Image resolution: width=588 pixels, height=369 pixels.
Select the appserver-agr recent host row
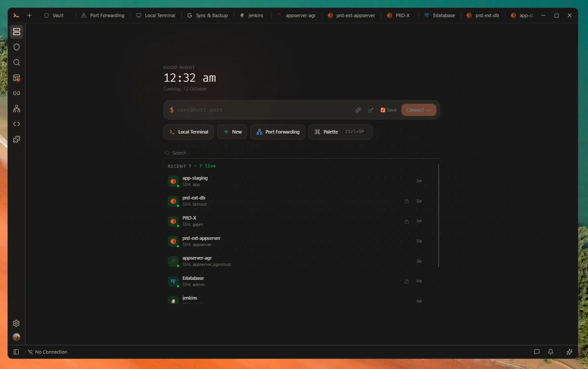pyautogui.click(x=297, y=261)
